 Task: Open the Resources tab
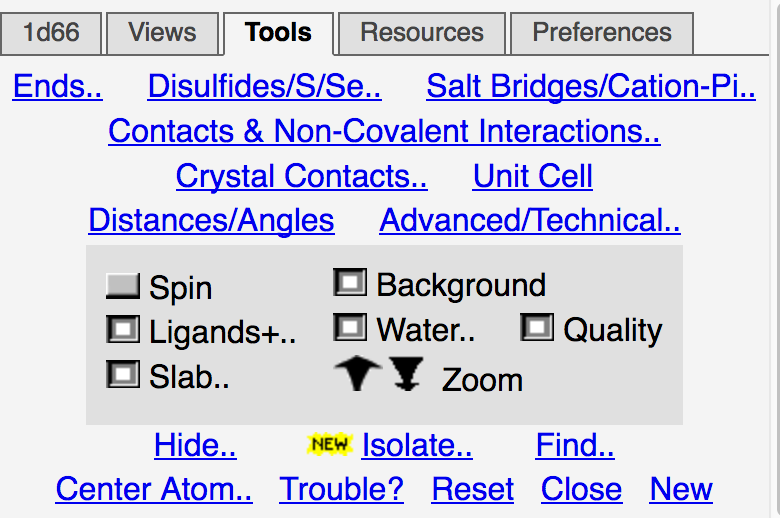422,33
